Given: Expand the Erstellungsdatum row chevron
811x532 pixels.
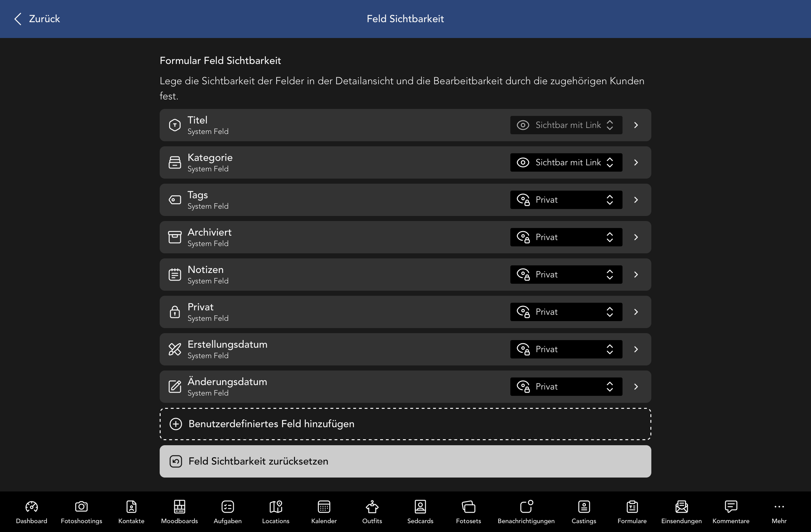Looking at the screenshot, I should (x=636, y=349).
